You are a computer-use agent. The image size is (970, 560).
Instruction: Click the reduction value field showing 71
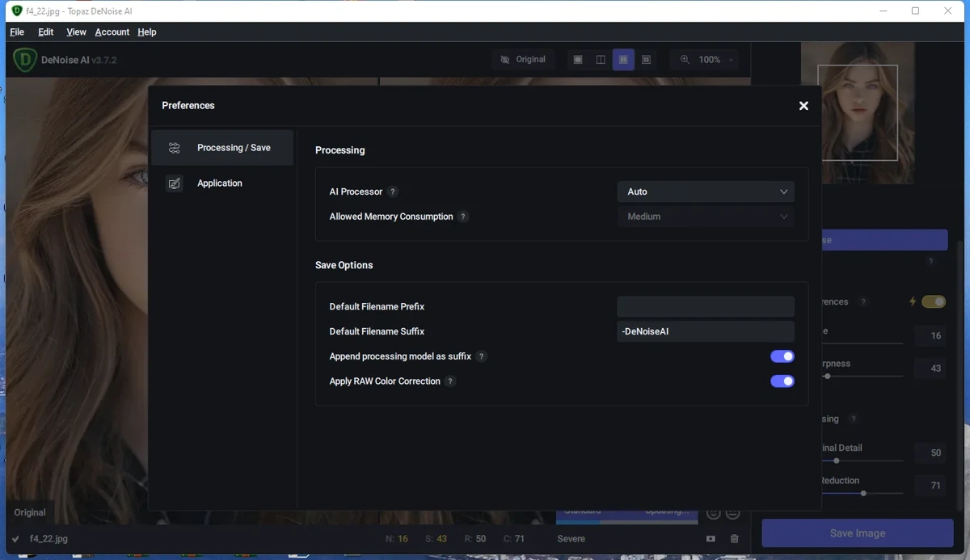930,486
